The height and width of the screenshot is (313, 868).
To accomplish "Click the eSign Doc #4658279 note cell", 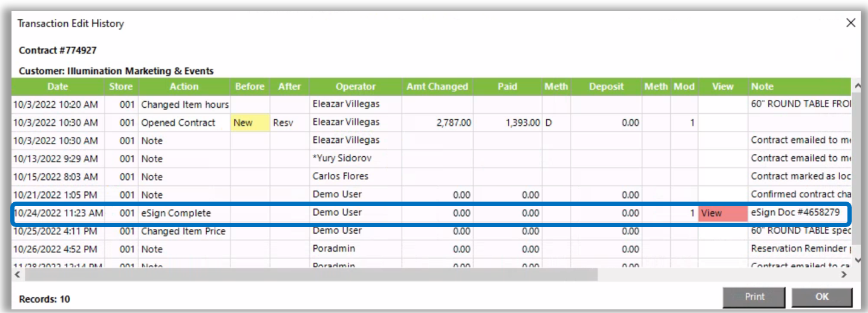I will click(x=795, y=213).
